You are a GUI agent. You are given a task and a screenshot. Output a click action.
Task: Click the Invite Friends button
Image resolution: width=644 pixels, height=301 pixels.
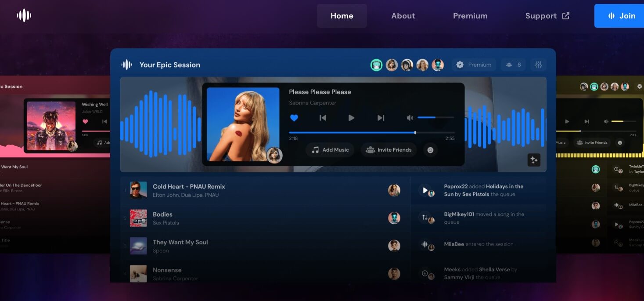pos(389,150)
